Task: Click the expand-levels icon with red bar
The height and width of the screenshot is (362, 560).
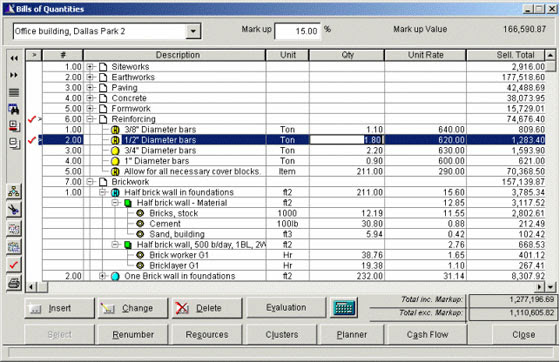Action: coord(14,126)
